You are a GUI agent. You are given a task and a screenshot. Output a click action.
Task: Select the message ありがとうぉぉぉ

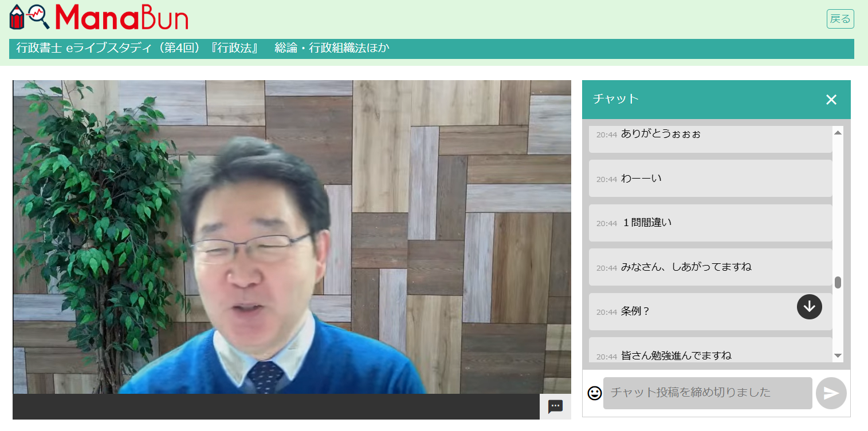point(661,134)
